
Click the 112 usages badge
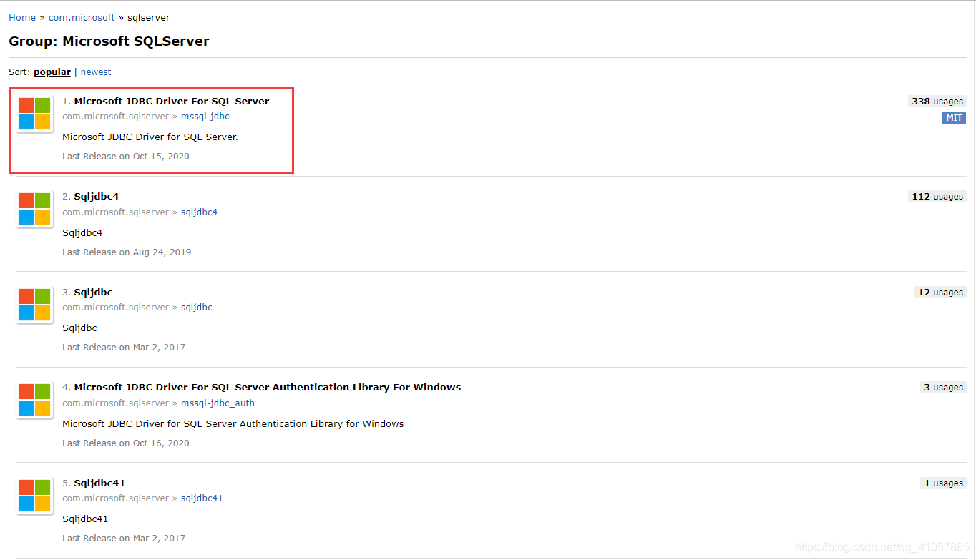[937, 196]
